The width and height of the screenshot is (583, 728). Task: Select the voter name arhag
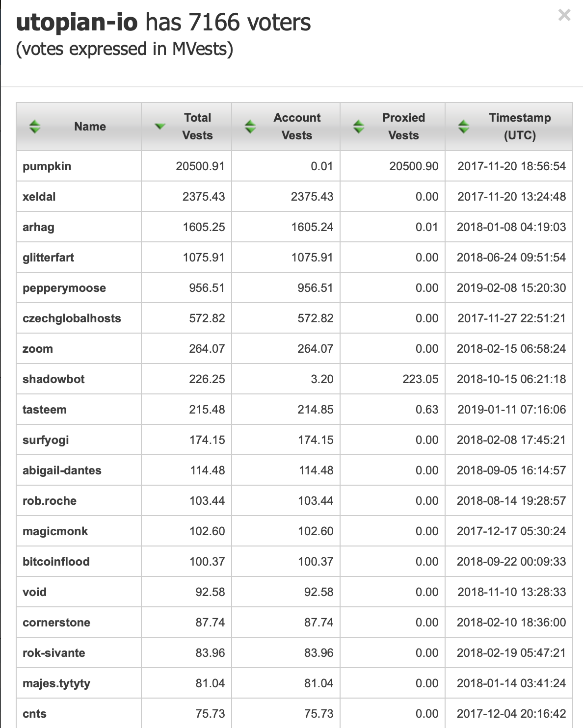pyautogui.click(x=38, y=227)
